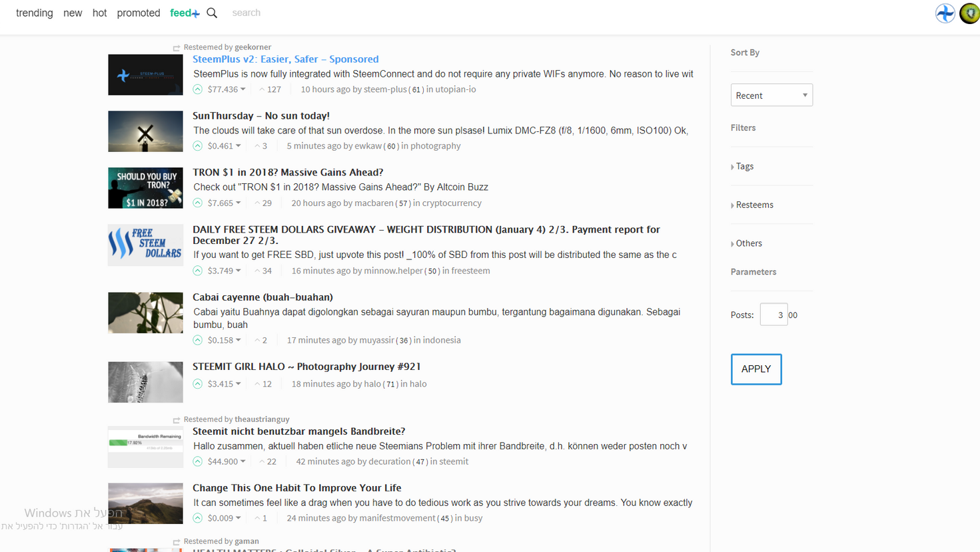
Task: Open author halo profile link
Action: coord(372,384)
